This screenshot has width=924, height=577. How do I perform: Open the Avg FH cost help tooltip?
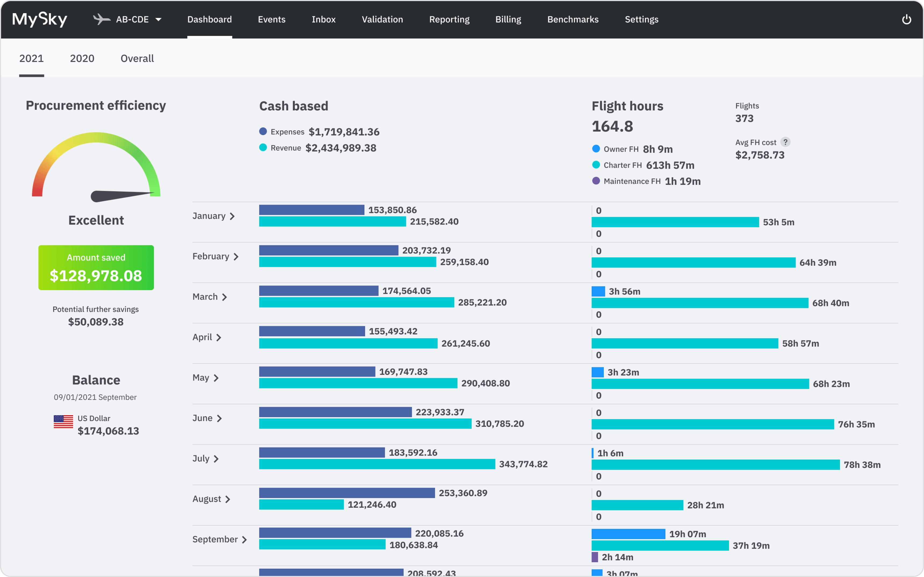click(x=786, y=142)
